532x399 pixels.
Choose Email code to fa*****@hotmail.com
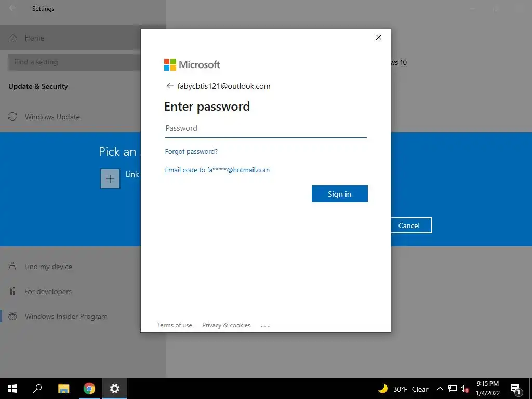click(x=217, y=170)
